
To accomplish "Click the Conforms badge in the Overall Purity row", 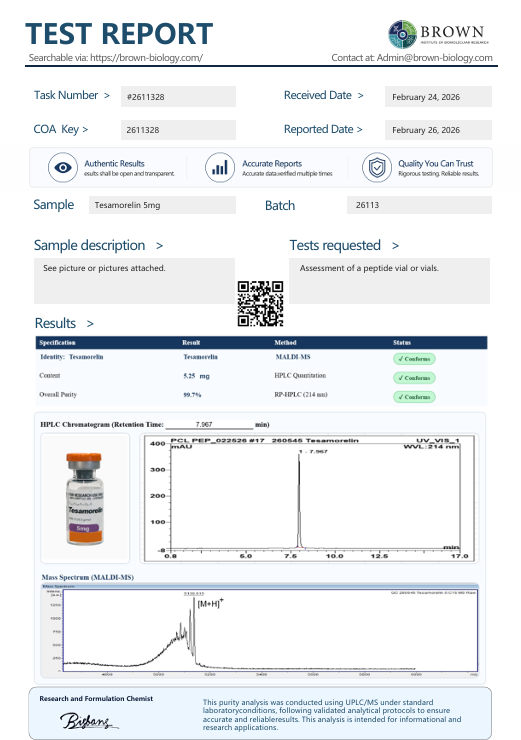I will 414,397.
